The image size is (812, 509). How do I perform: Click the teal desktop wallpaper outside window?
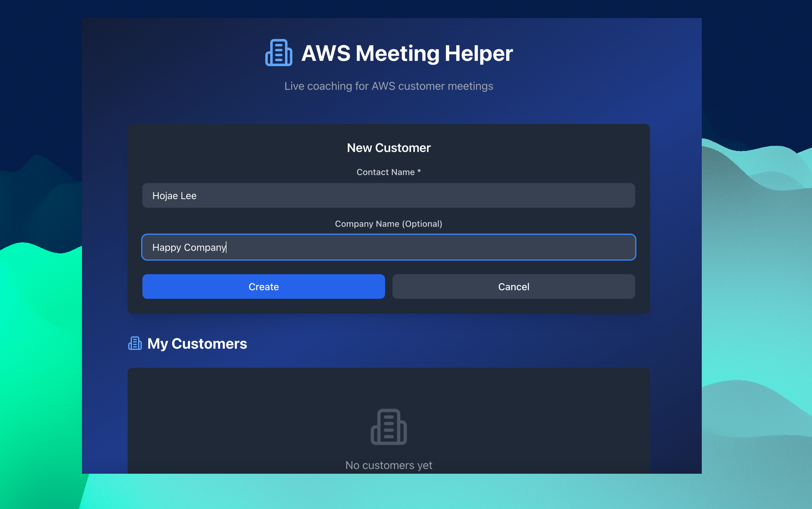point(757,314)
